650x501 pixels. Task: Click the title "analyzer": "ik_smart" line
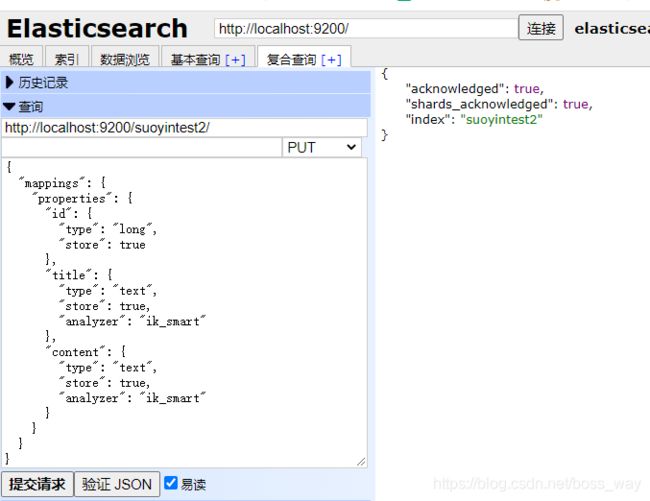pos(132,321)
